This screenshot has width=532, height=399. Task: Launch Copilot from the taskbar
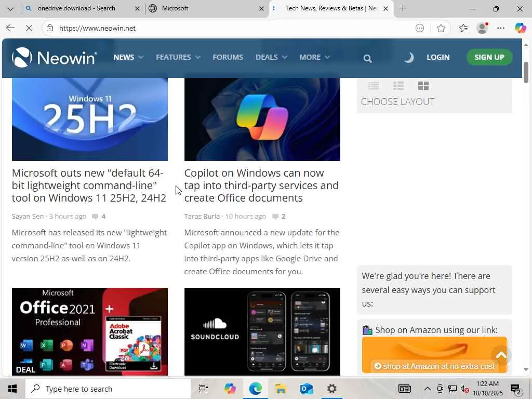pos(230,389)
